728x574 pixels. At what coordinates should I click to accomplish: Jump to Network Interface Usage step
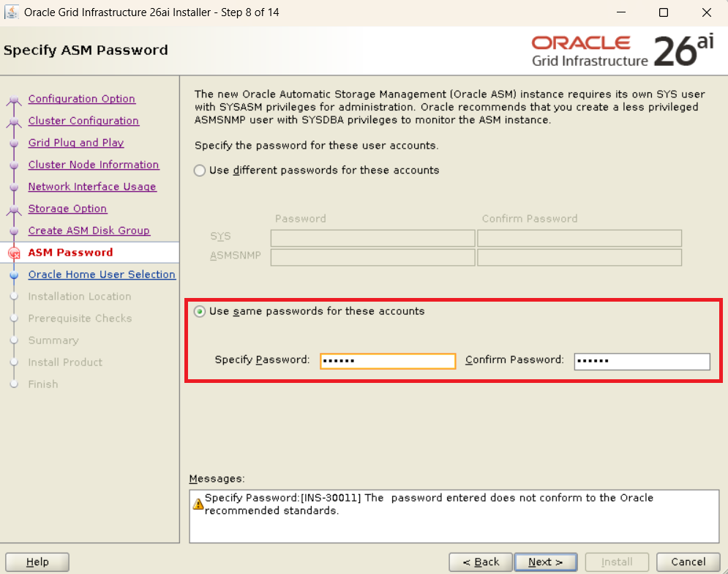(92, 187)
